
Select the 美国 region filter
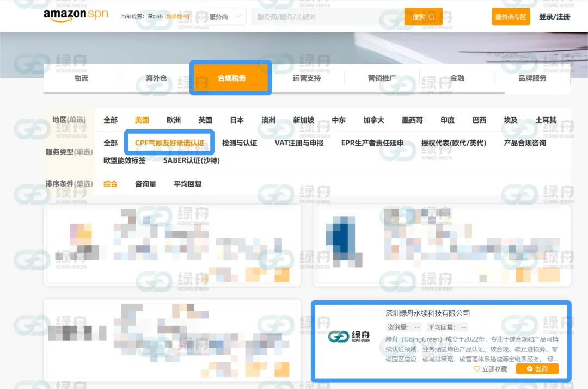tap(142, 120)
